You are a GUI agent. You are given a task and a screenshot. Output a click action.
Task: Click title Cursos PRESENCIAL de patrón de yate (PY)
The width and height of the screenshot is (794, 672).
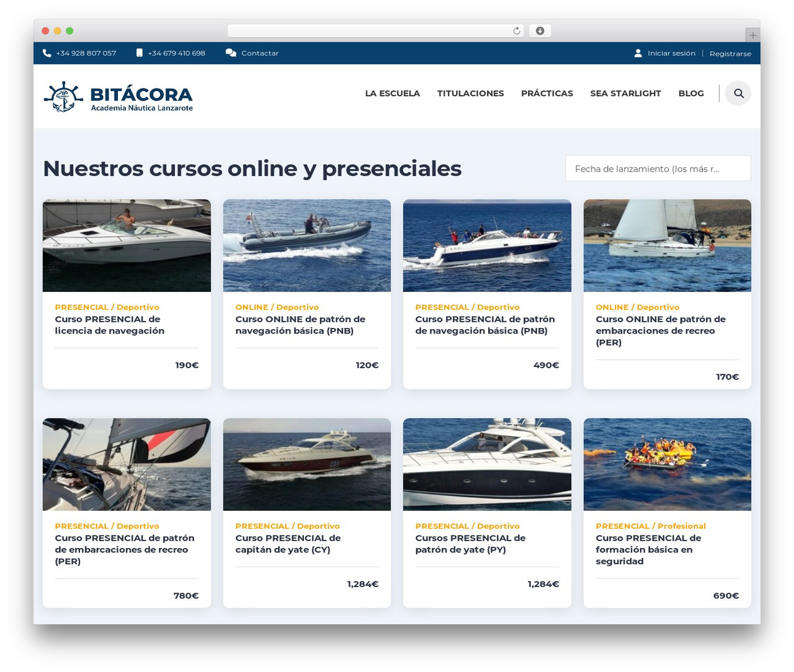tap(470, 544)
